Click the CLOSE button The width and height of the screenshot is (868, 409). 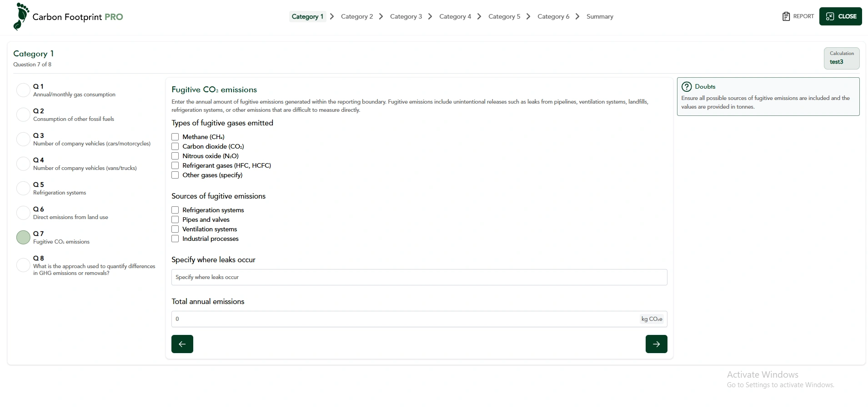point(840,16)
